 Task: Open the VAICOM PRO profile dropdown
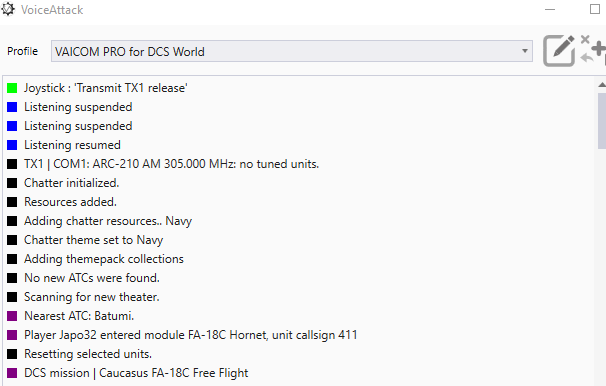(x=292, y=51)
